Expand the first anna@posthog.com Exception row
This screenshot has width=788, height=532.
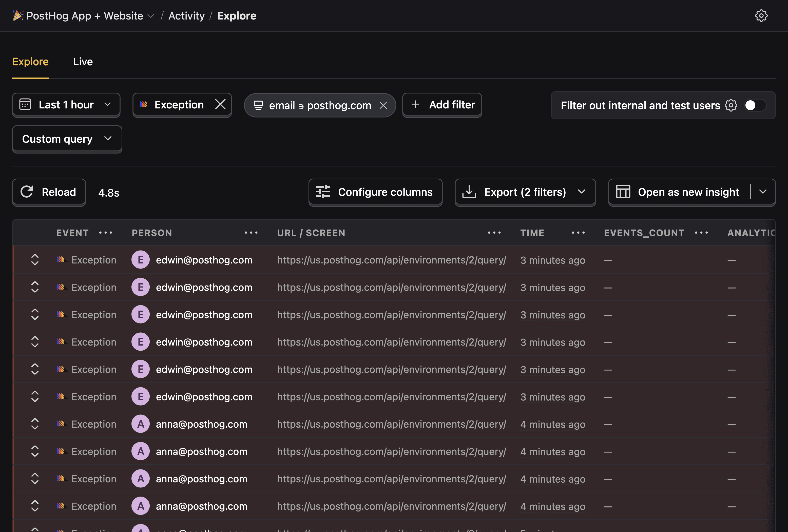[x=35, y=424]
